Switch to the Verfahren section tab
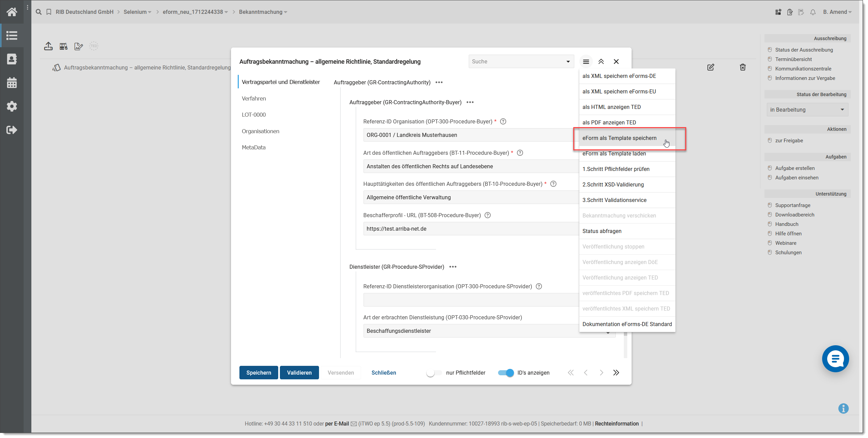 [254, 98]
